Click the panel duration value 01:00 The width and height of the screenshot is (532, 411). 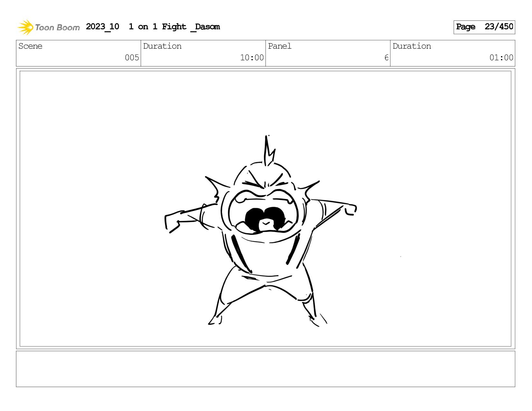coord(501,58)
